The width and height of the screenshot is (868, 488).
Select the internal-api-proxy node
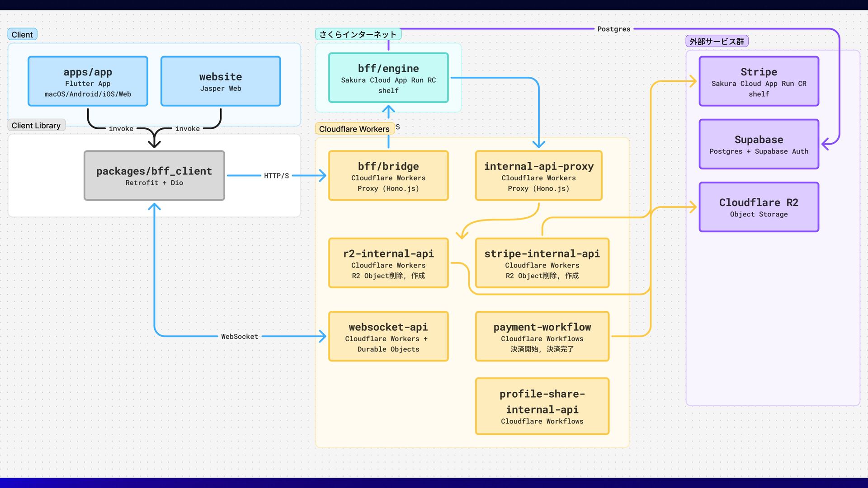tap(538, 176)
